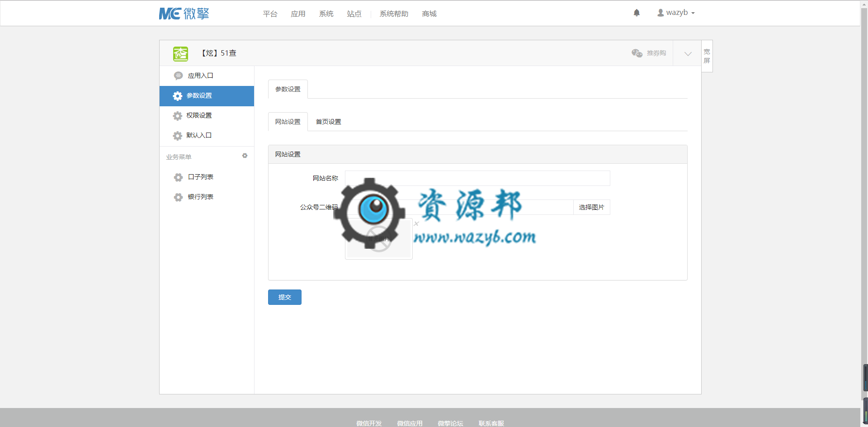The width and height of the screenshot is (868, 427).
Task: Click the 银行列表 gear icon
Action: (178, 197)
